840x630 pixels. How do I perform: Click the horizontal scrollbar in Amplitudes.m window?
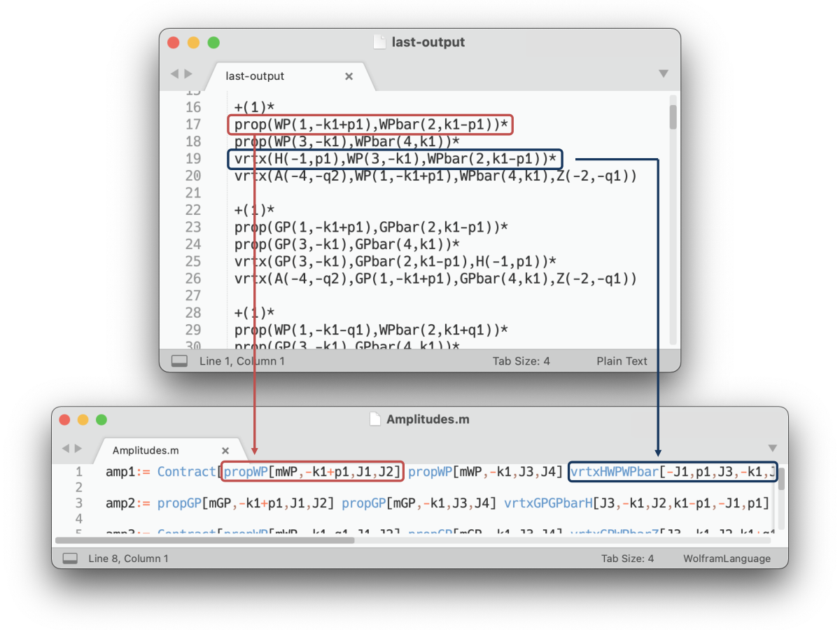coord(204,540)
